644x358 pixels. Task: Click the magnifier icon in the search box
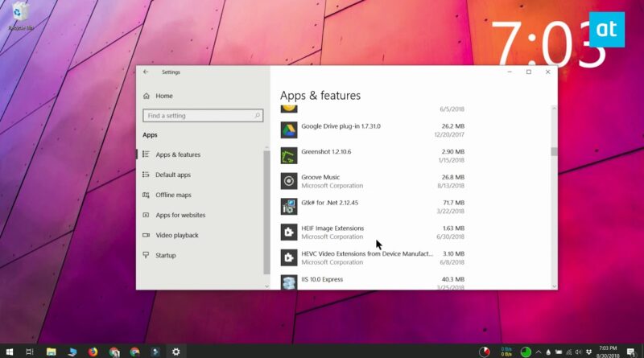click(x=258, y=115)
